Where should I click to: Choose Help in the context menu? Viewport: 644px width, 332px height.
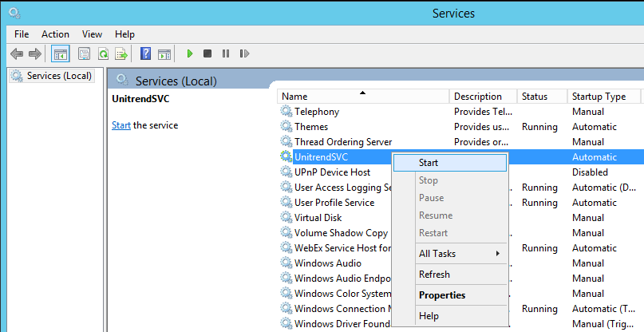click(x=450, y=315)
